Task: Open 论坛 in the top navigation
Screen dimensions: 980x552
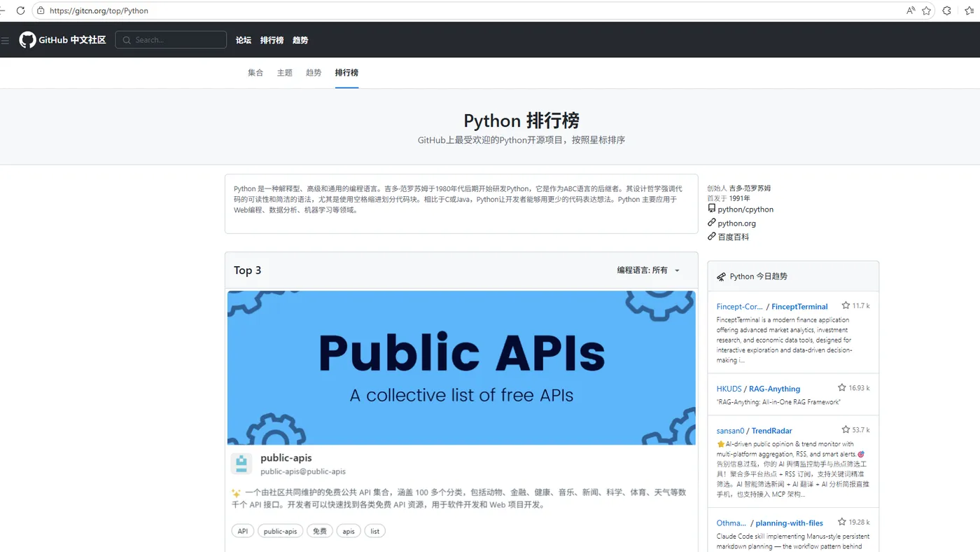Action: [244, 40]
